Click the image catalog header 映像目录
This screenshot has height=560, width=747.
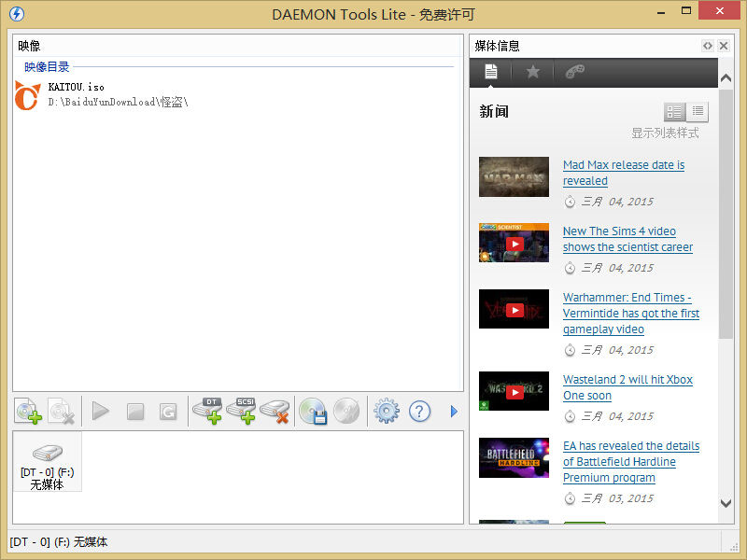(x=47, y=66)
